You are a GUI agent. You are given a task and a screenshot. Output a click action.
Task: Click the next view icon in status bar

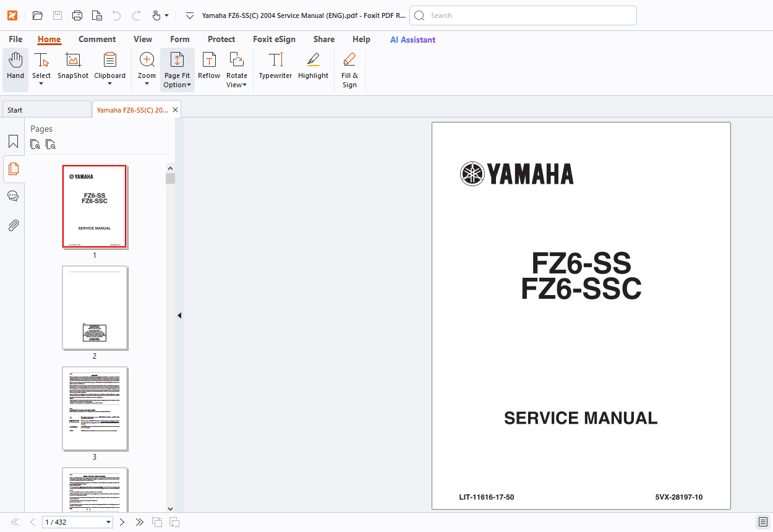(x=174, y=522)
